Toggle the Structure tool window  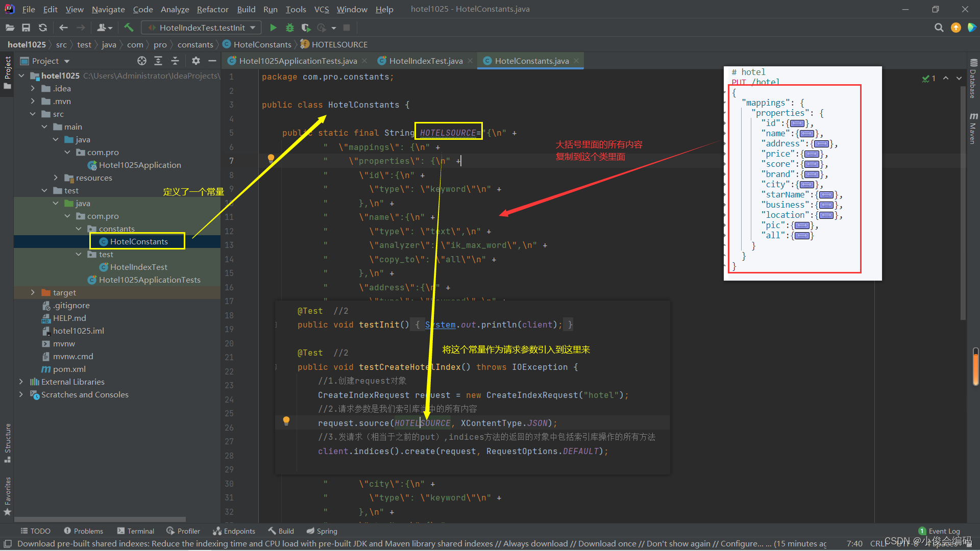pos(7,441)
